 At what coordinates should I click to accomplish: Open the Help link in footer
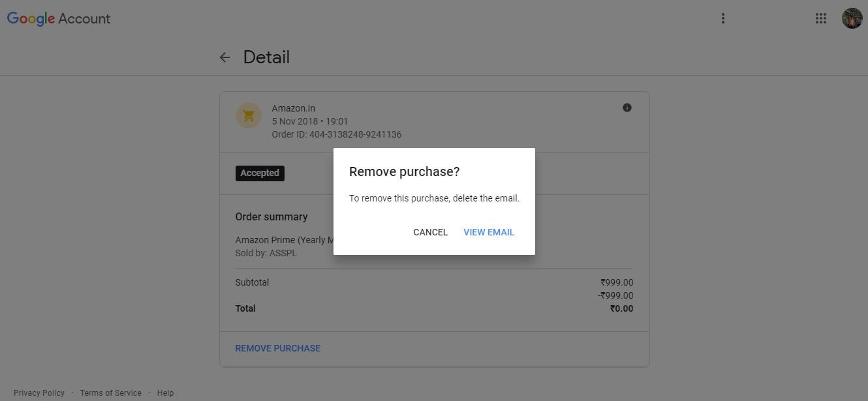point(165,393)
